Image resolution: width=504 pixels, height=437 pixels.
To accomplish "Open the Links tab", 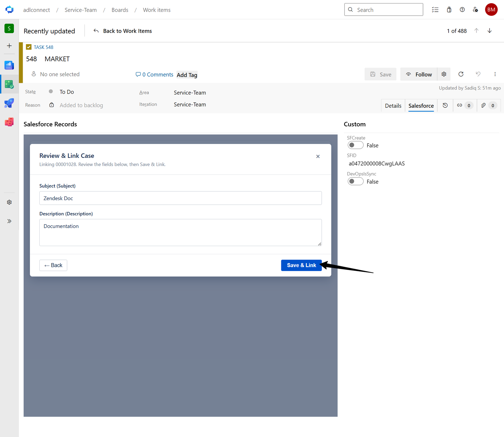I will tap(465, 106).
